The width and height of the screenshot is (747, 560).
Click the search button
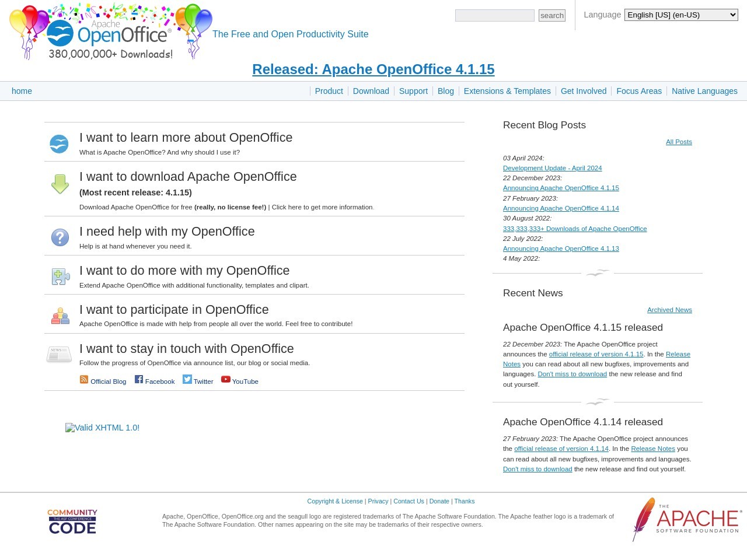(x=552, y=16)
